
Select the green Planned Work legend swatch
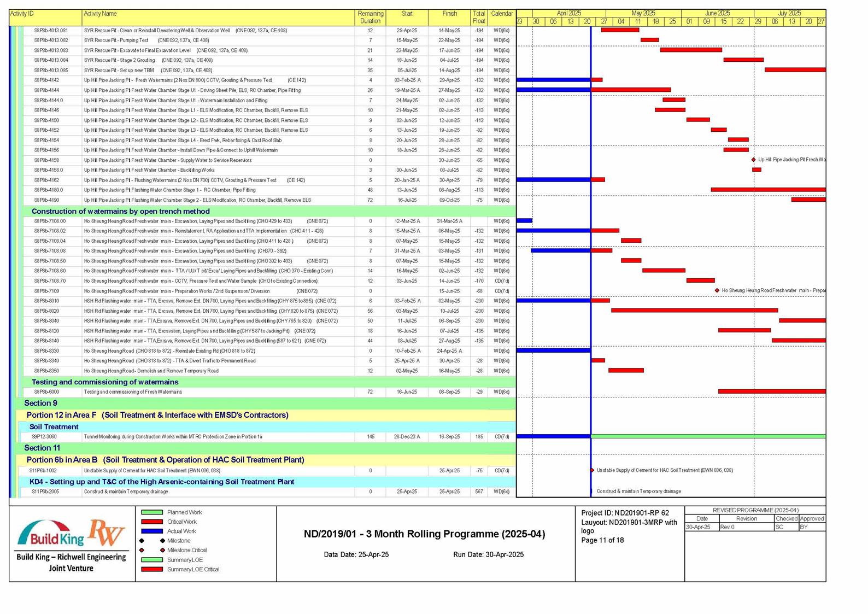152,512
